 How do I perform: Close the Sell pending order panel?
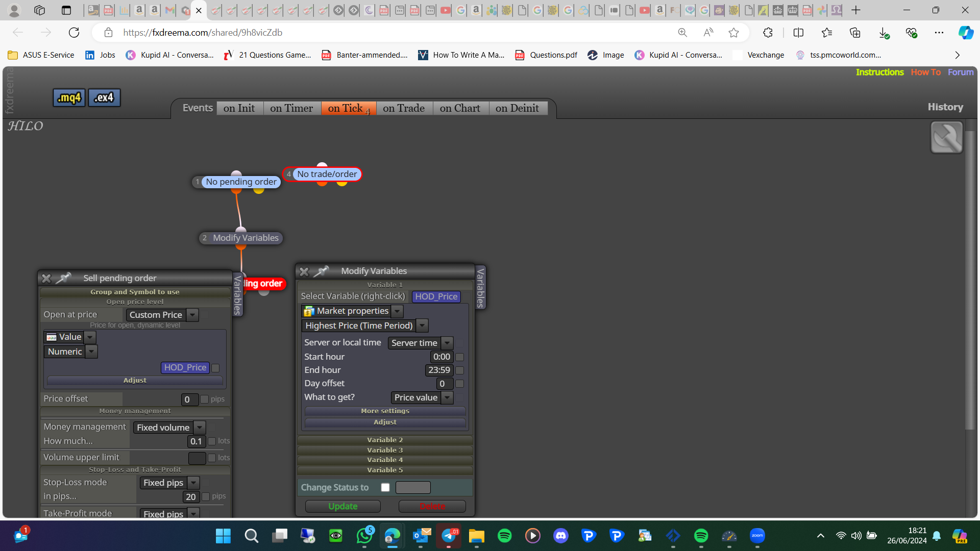(46, 278)
